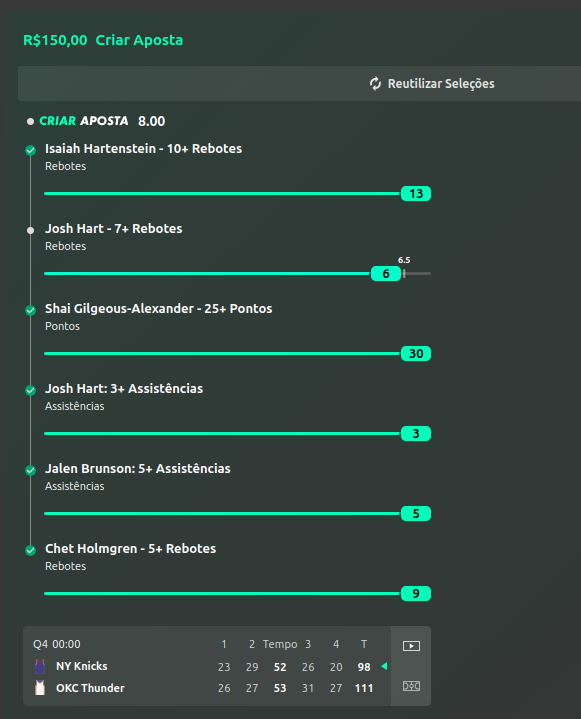Click the OKC Thunder team name
Viewport: 581px width, 719px height.
(x=90, y=688)
